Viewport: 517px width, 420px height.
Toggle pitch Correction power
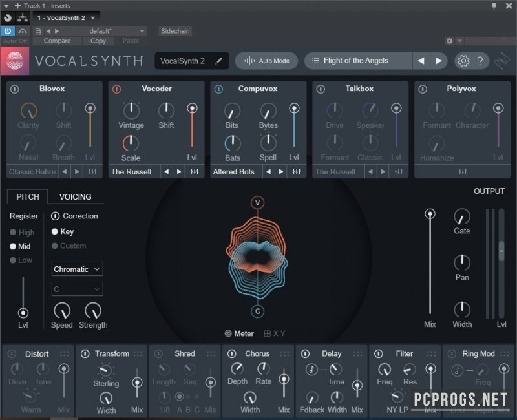[55, 216]
